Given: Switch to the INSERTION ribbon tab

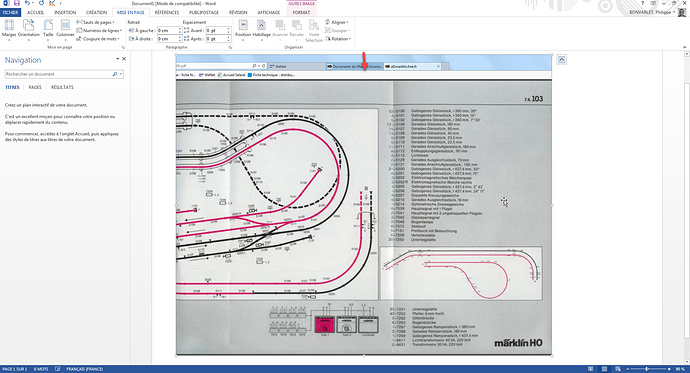Looking at the screenshot, I should point(65,12).
